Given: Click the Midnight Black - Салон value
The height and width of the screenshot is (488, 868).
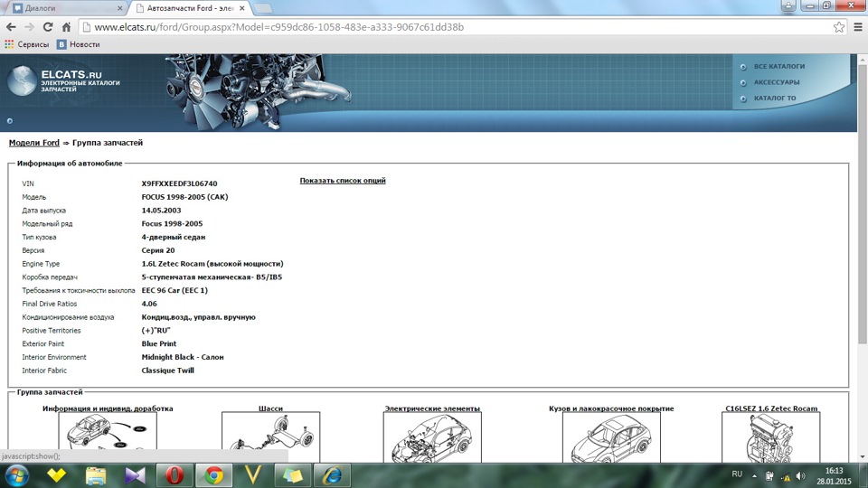Looking at the screenshot, I should click(x=183, y=358).
